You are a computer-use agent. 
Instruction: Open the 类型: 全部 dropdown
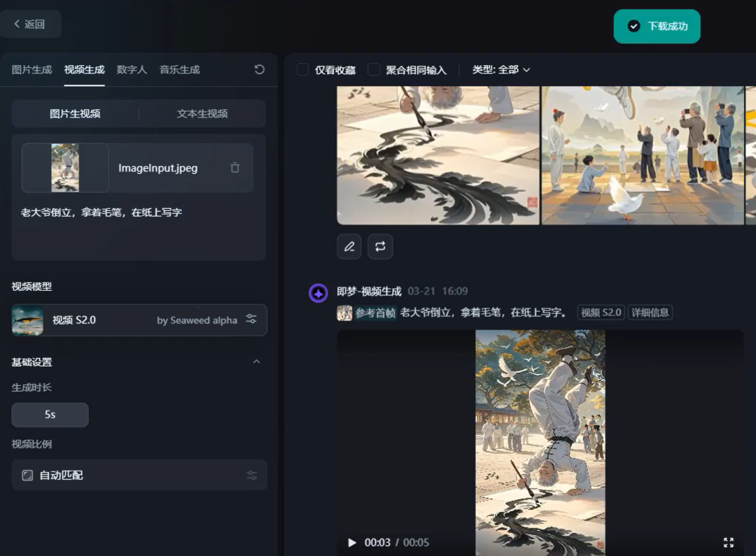pyautogui.click(x=501, y=70)
